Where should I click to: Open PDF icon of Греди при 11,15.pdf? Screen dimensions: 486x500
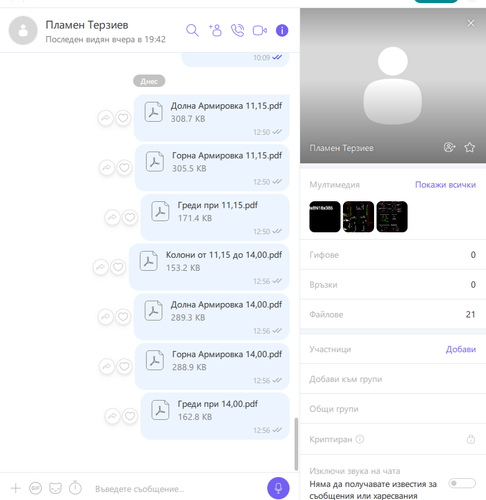160,211
